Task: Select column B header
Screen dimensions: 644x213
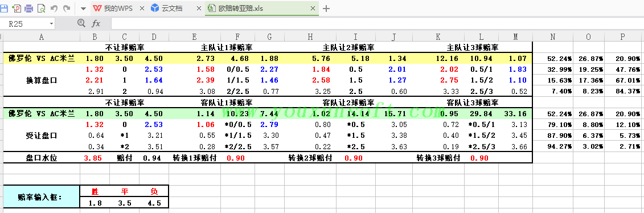Action: [x=95, y=38]
